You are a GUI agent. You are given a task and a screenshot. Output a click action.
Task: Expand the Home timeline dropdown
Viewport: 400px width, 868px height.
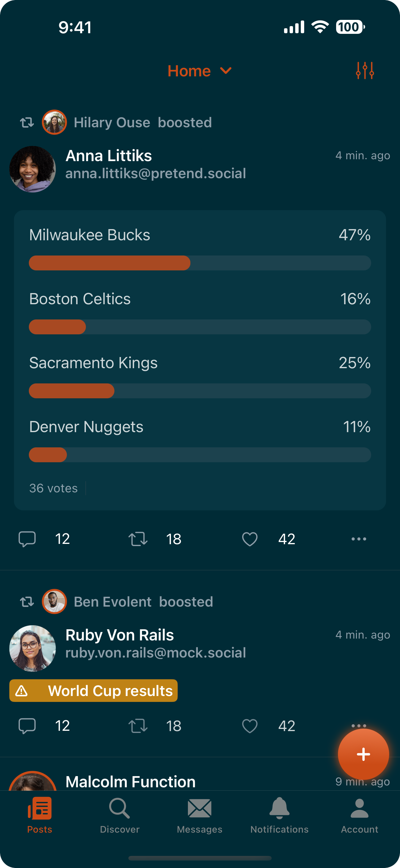click(x=200, y=71)
